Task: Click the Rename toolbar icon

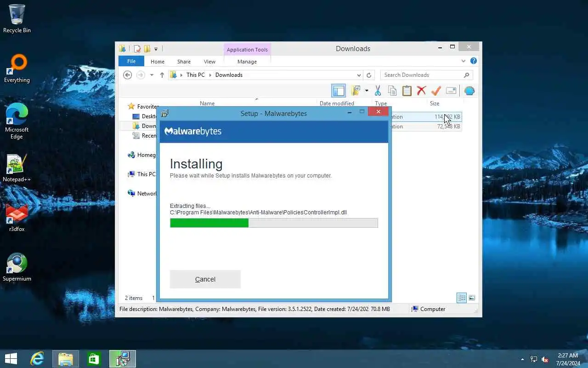Action: [451, 91]
